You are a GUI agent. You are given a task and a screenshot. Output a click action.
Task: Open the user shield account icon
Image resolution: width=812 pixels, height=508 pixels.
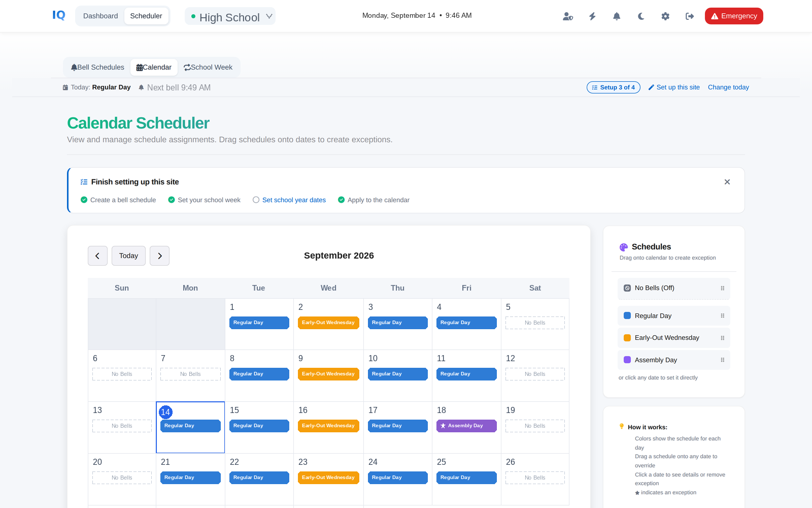(568, 16)
